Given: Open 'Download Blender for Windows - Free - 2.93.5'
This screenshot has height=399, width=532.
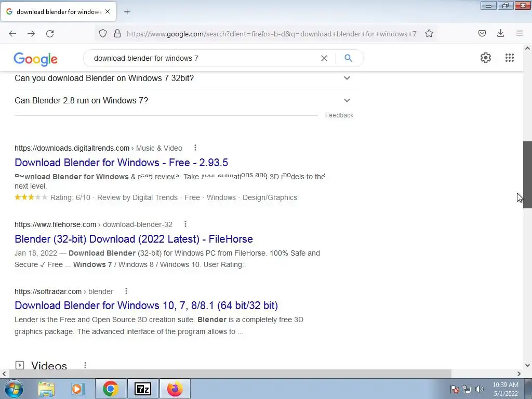Looking at the screenshot, I should (x=121, y=163).
